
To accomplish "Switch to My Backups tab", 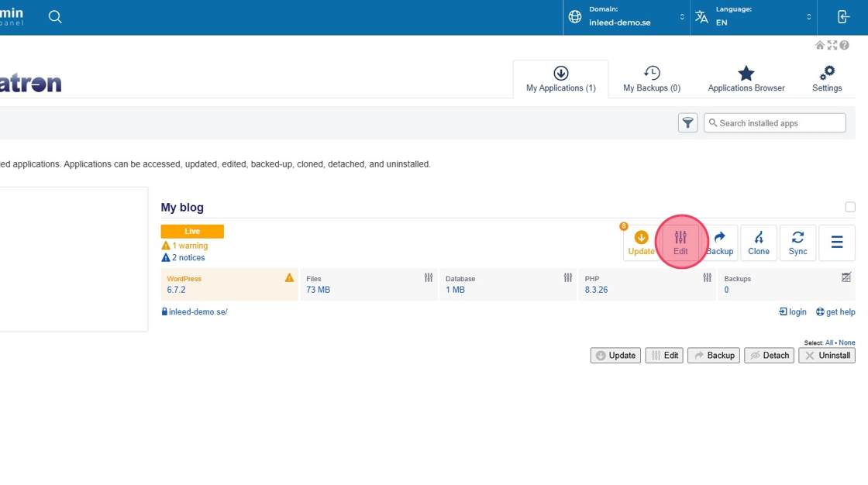I will tap(652, 79).
